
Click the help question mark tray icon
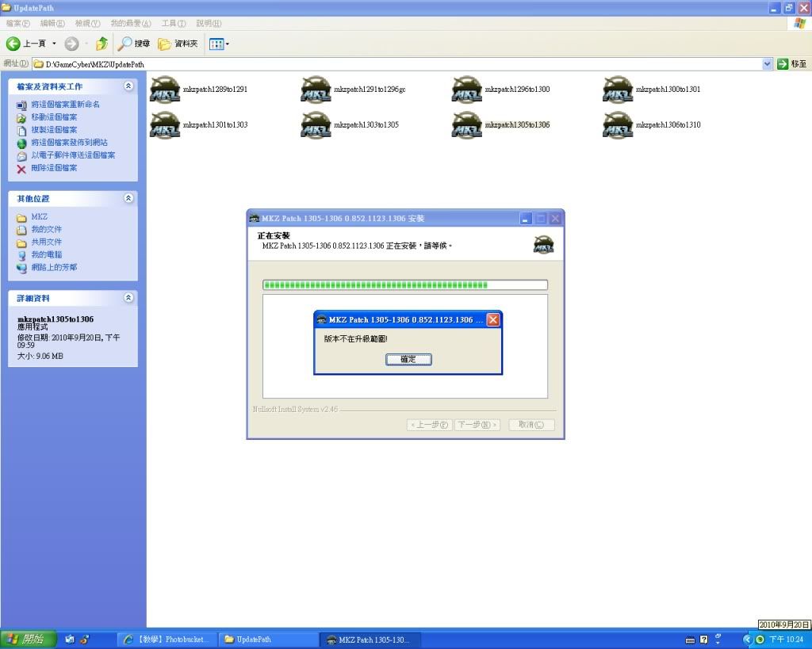pyautogui.click(x=704, y=639)
